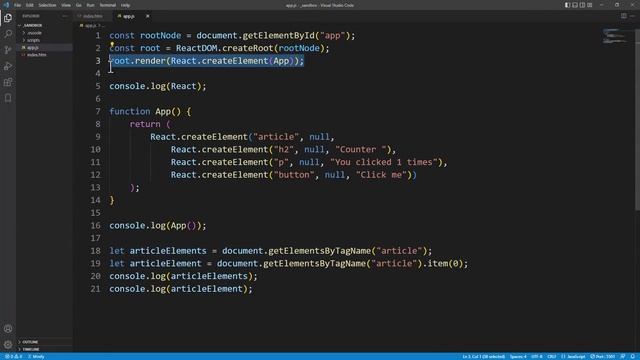This screenshot has height=360, width=640.
Task: Click the Port 5500 Live Server status
Action: 603,357
